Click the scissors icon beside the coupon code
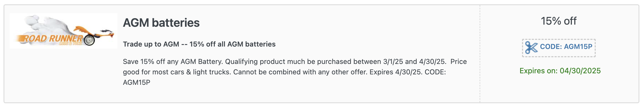This screenshot has height=107, width=644. click(531, 48)
